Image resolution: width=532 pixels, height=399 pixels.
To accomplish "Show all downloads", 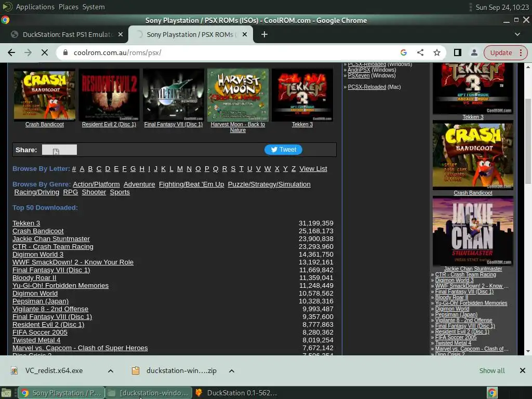I will pos(491,370).
